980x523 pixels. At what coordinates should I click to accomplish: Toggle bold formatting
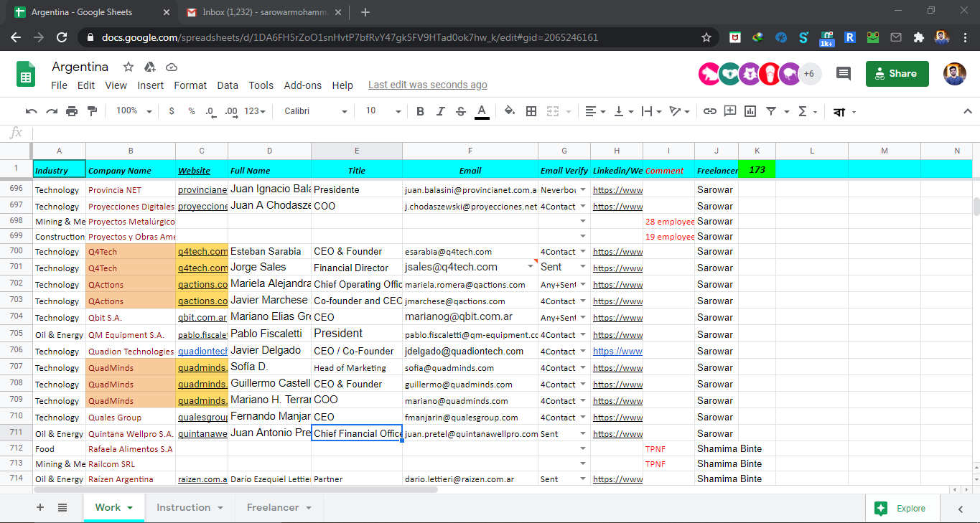click(420, 111)
